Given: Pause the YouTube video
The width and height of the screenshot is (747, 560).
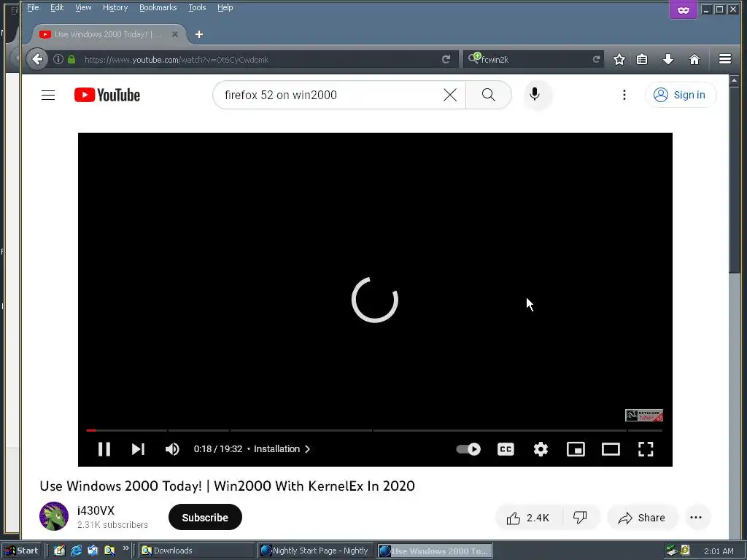Looking at the screenshot, I should [104, 449].
